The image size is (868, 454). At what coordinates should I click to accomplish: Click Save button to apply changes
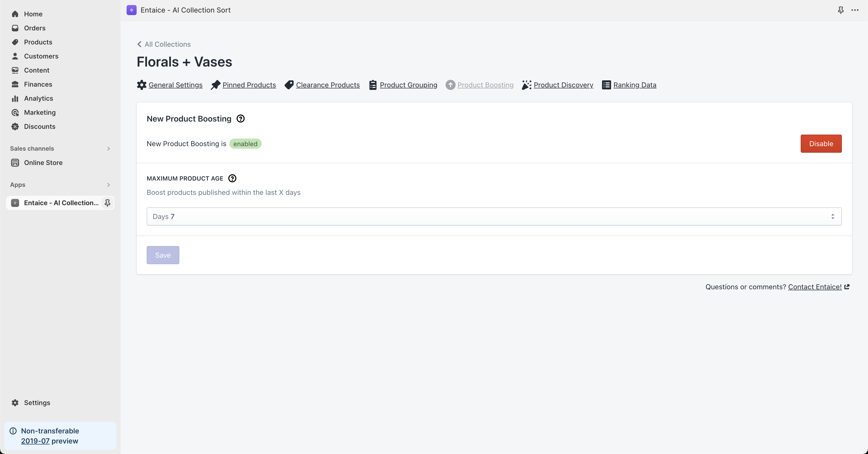pos(162,255)
